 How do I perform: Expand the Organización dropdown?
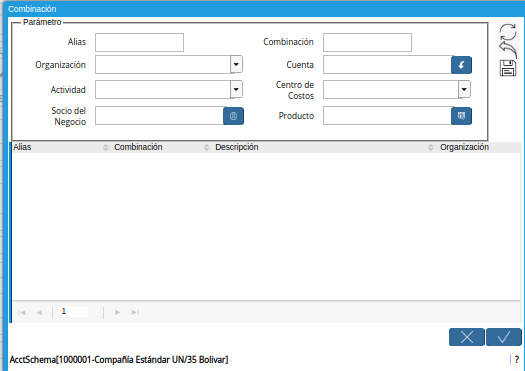(236, 64)
